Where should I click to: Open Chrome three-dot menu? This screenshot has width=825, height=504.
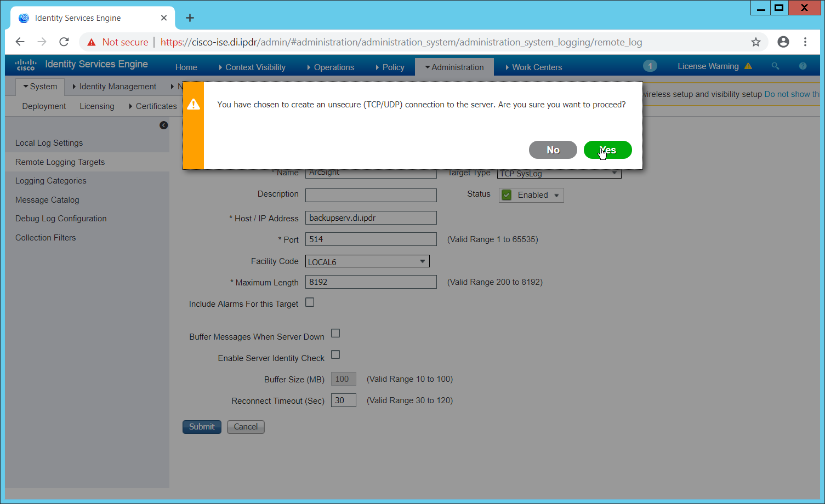point(805,42)
